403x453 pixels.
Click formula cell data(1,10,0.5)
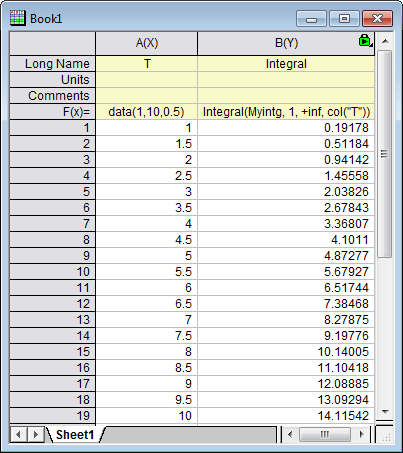pos(147,112)
